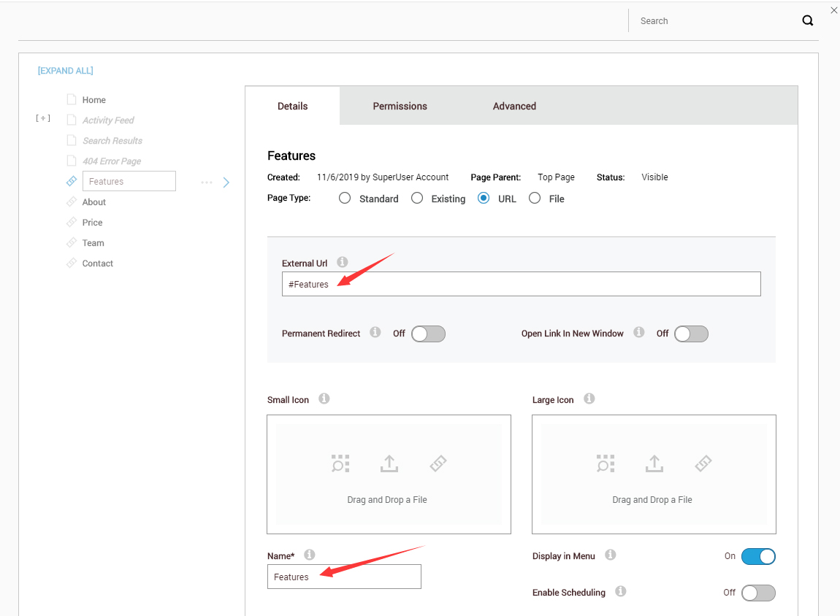840x616 pixels.
Task: Click the info icon next to Display in Menu
Action: [x=611, y=555]
